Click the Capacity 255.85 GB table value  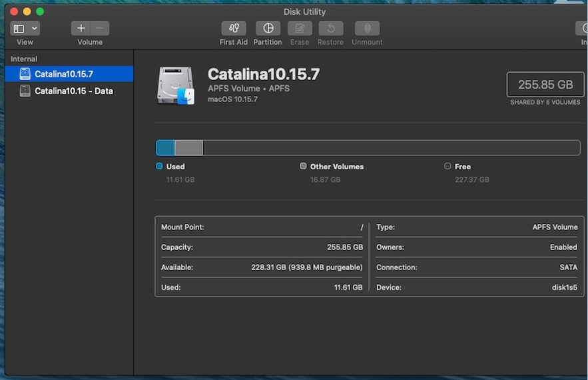(345, 247)
